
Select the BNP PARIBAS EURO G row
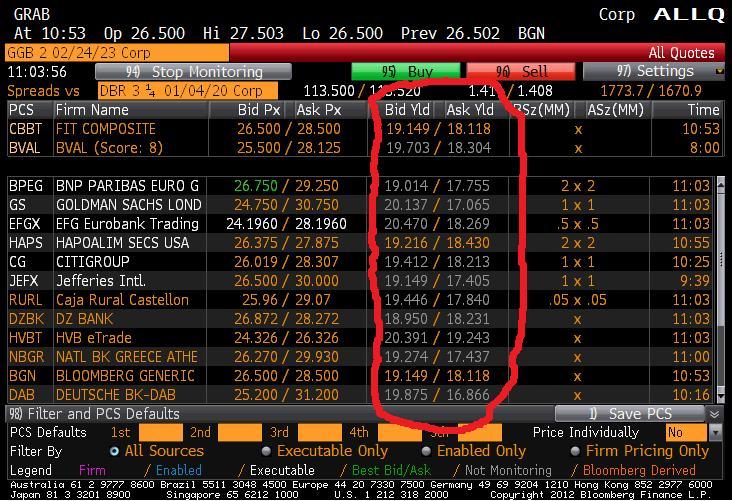(361, 186)
